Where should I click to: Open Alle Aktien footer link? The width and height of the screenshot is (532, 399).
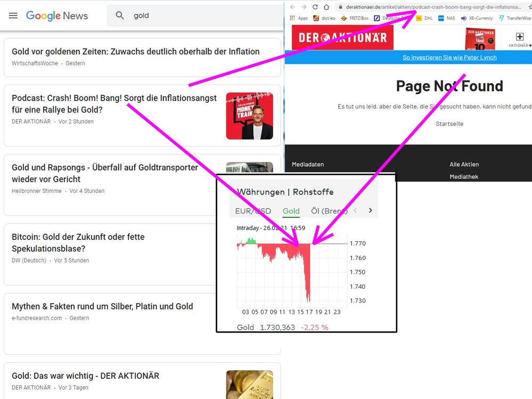[464, 164]
